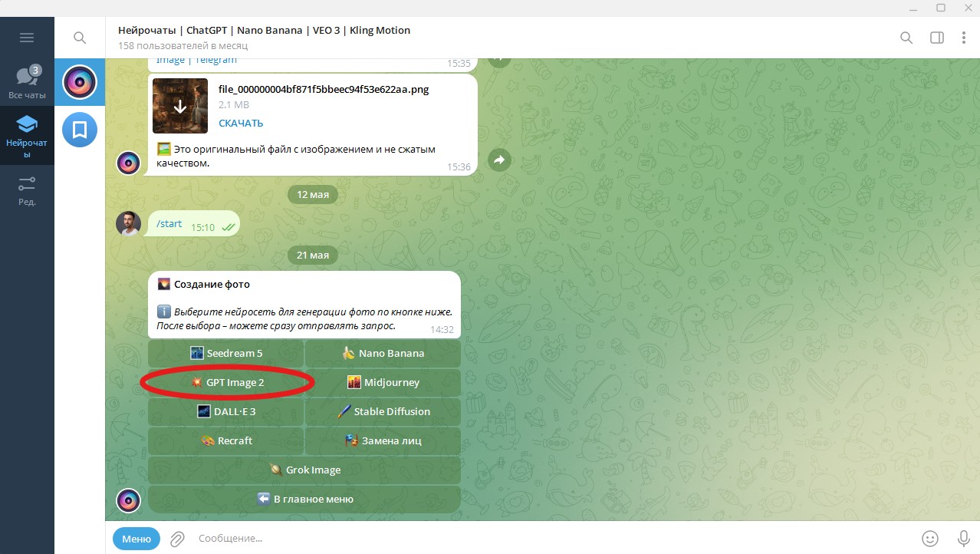Click the 21 мая date badge
Image resolution: width=980 pixels, height=554 pixels.
[x=313, y=255]
